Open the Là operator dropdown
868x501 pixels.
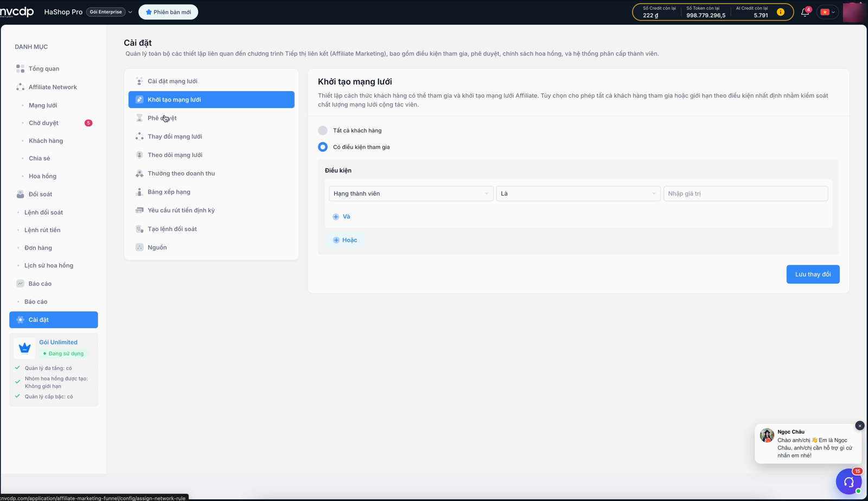click(578, 194)
